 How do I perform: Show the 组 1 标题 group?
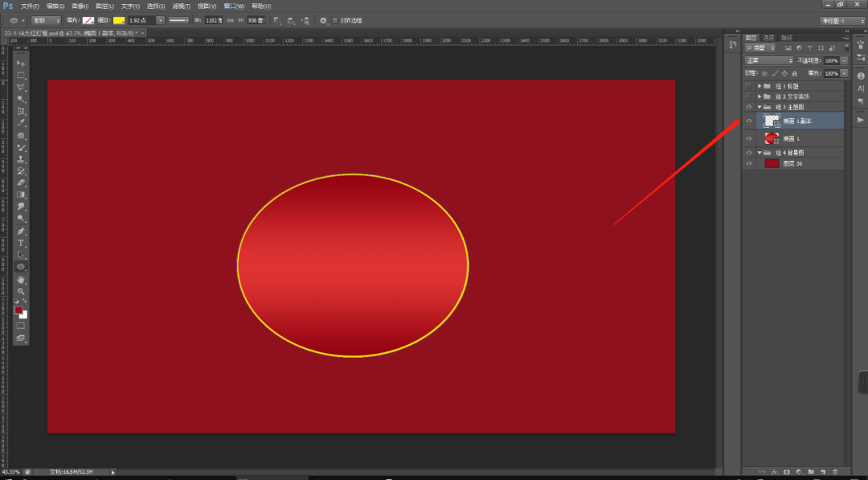[x=749, y=85]
